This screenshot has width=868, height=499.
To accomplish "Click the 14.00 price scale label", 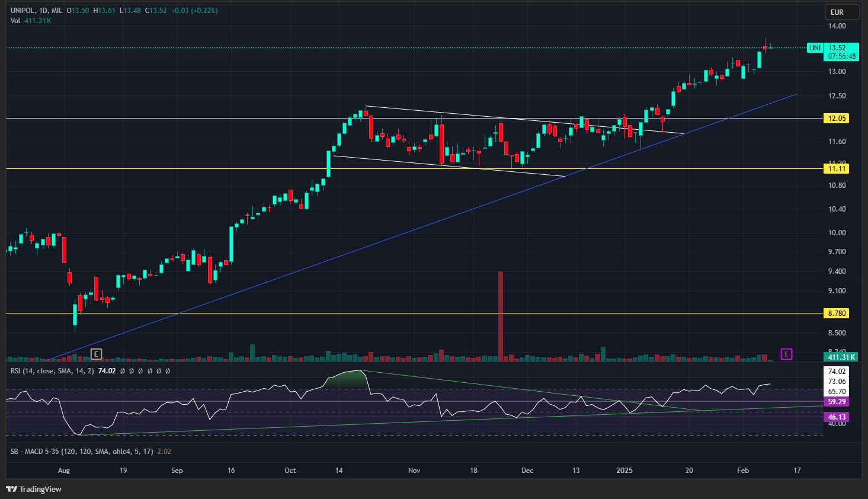I will 837,27.
